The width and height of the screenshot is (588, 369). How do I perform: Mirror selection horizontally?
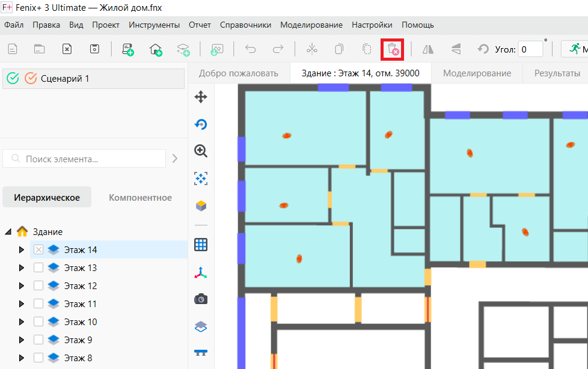pos(428,49)
